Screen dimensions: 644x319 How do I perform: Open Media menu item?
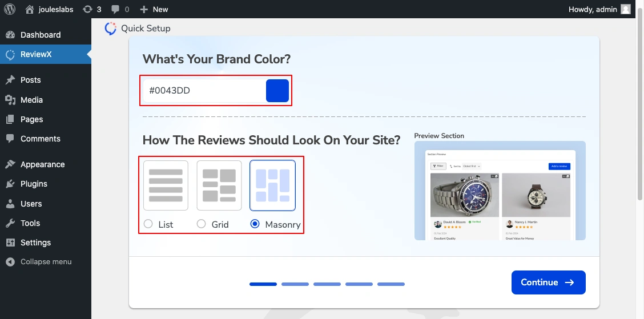pyautogui.click(x=46, y=100)
